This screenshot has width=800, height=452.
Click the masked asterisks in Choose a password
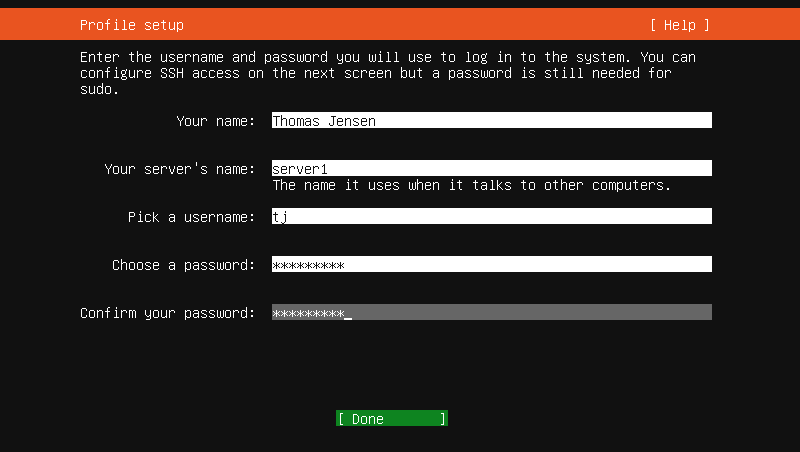tap(308, 265)
